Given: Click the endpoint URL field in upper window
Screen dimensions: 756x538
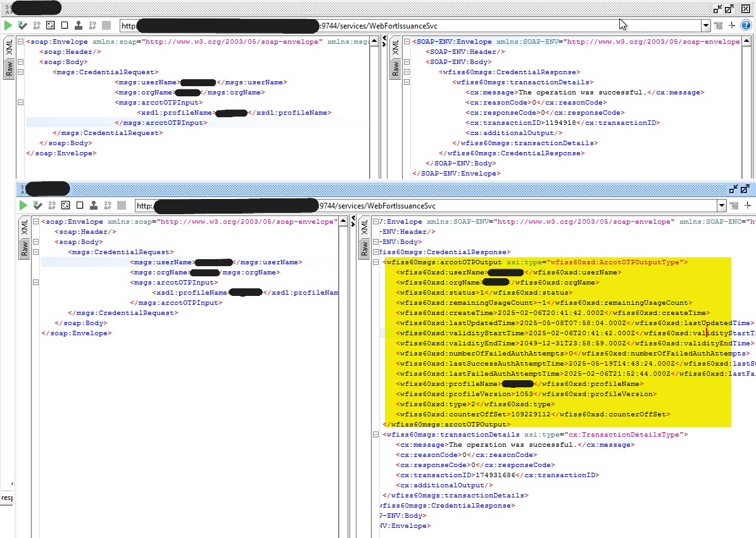Looking at the screenshot, I should tap(410, 25).
